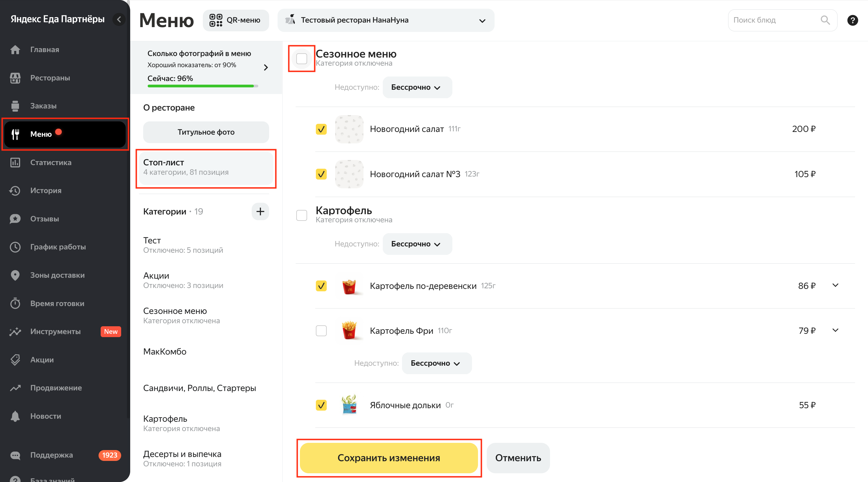Uncheck the Новогодний салат №3 checkbox

point(321,174)
